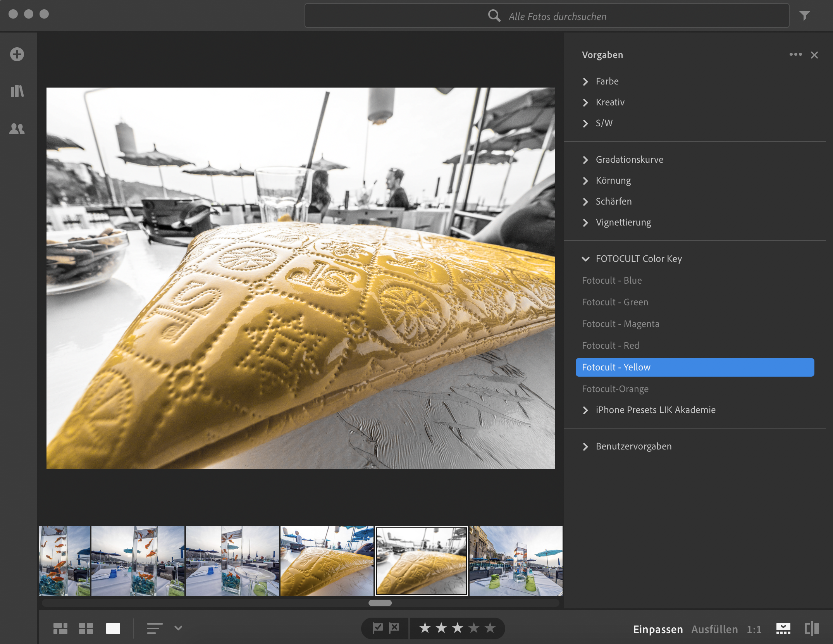Close the Vorgaben panel
Image resolution: width=833 pixels, height=644 pixels.
[x=814, y=55]
